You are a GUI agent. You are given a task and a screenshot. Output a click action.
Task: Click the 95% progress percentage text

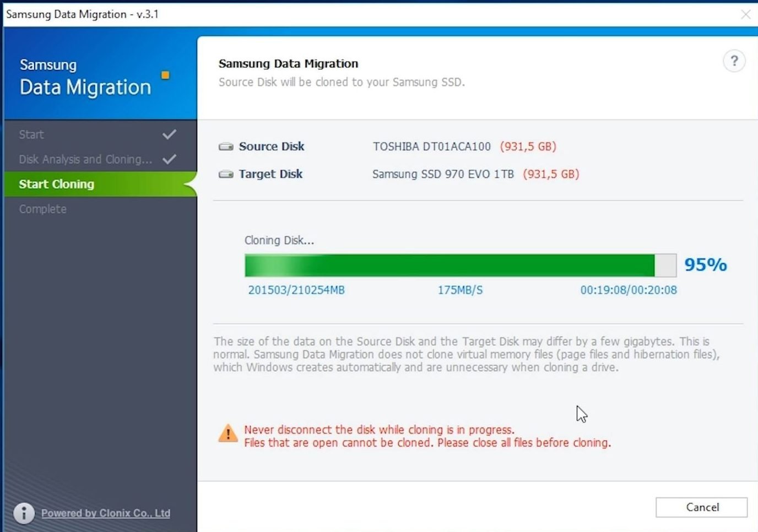[705, 264]
